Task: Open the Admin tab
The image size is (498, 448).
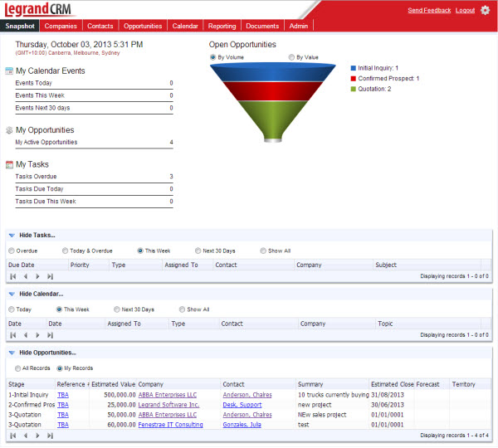Action: 299,26
